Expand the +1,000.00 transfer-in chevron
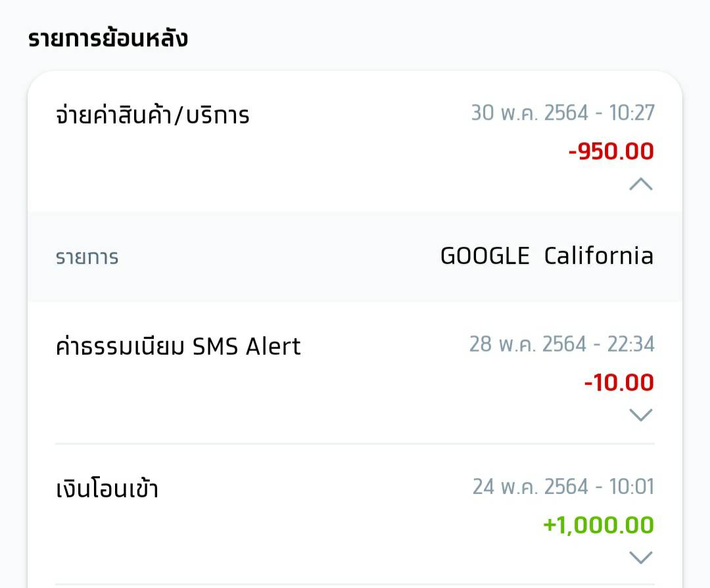Viewport: 710px width, 588px height. (x=641, y=558)
